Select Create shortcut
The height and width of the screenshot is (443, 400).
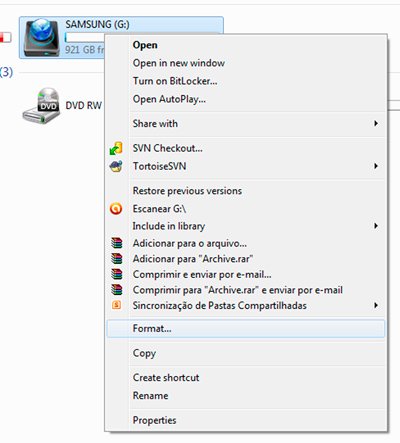[246, 378]
